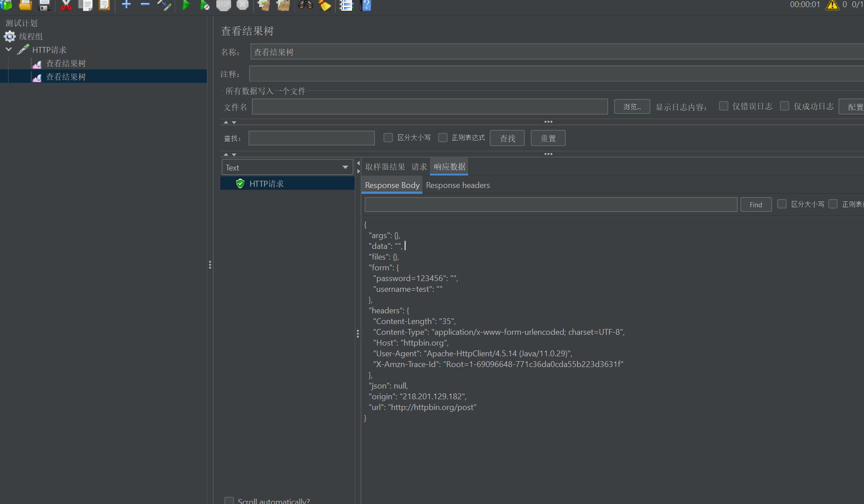Click the binoculars Search icon
864x504 pixels.
point(305,5)
